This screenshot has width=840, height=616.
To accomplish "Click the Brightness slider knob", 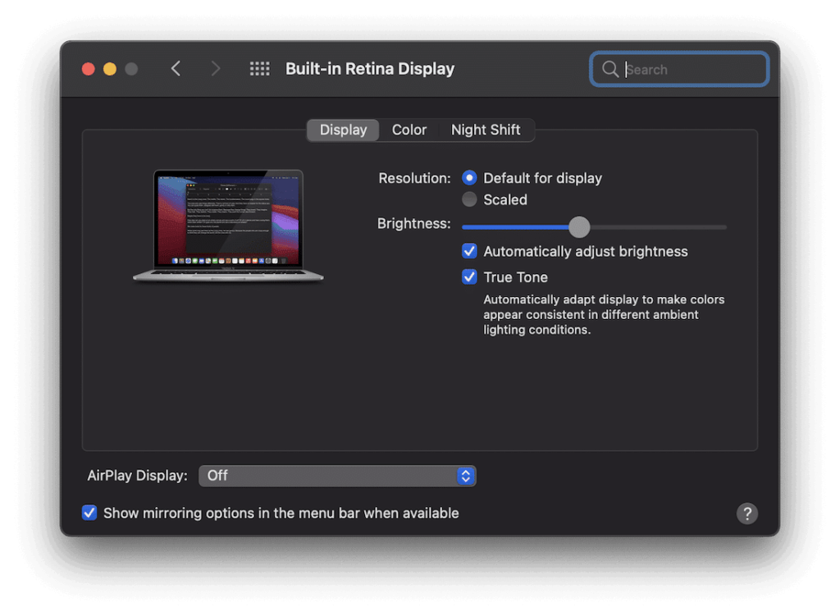I will [579, 227].
